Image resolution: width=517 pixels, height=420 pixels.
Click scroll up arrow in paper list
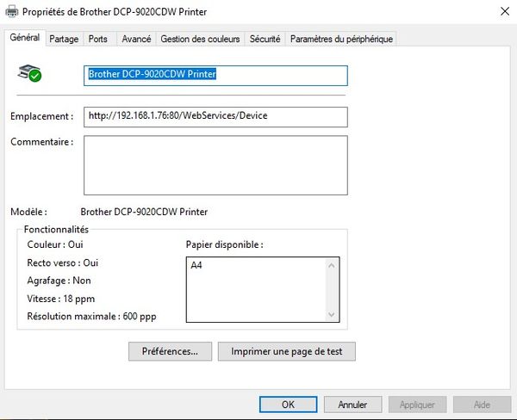332,265
